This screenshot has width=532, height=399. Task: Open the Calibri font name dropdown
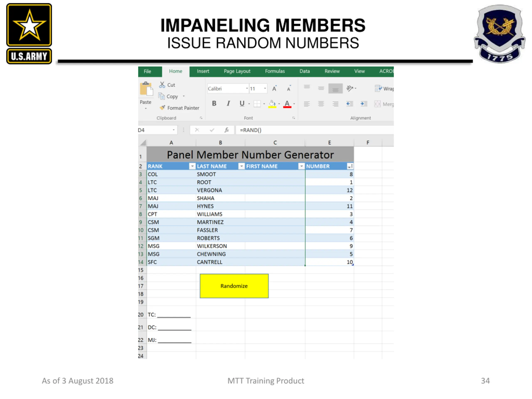click(x=247, y=89)
